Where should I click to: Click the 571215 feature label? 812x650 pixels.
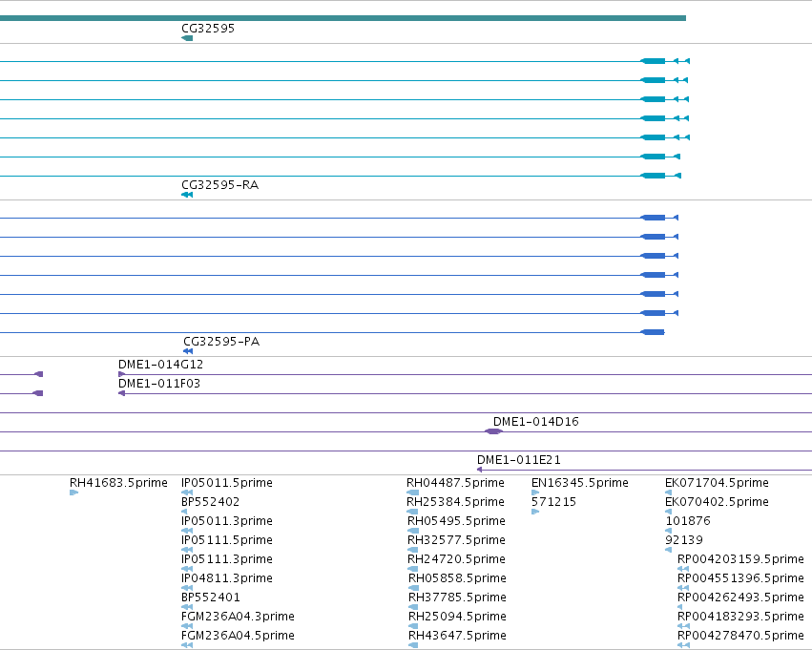(554, 502)
